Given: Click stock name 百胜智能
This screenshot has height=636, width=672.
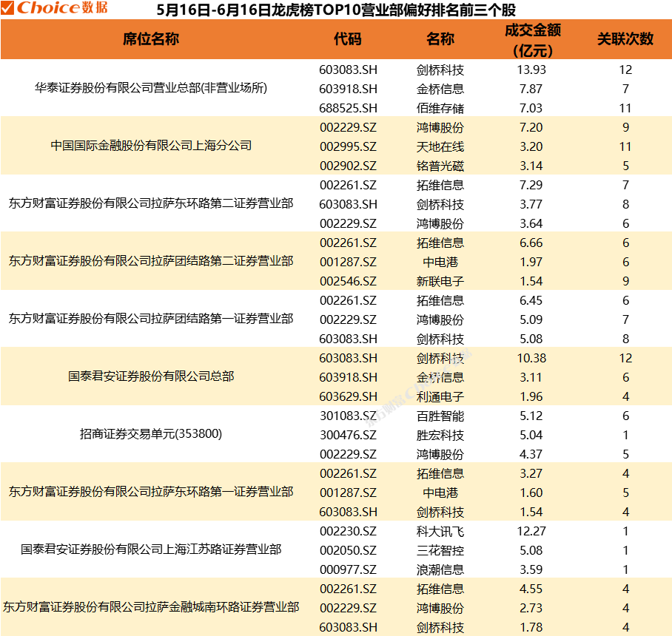Looking at the screenshot, I should click(440, 416).
